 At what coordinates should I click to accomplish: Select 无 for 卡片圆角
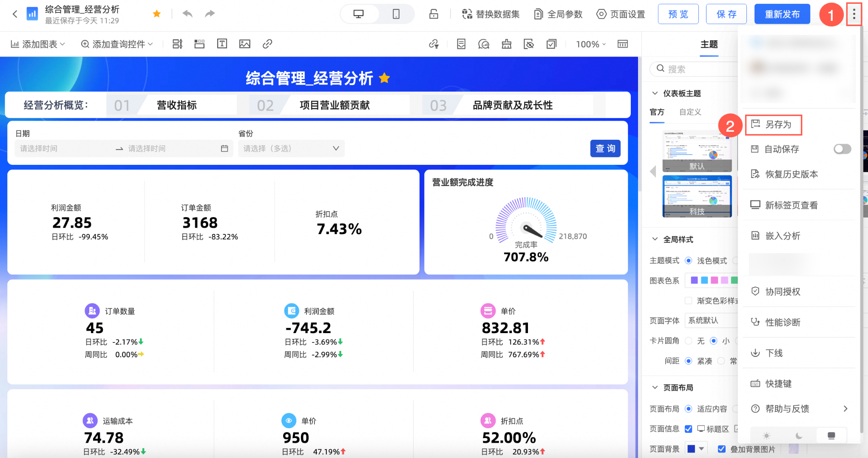tap(689, 341)
